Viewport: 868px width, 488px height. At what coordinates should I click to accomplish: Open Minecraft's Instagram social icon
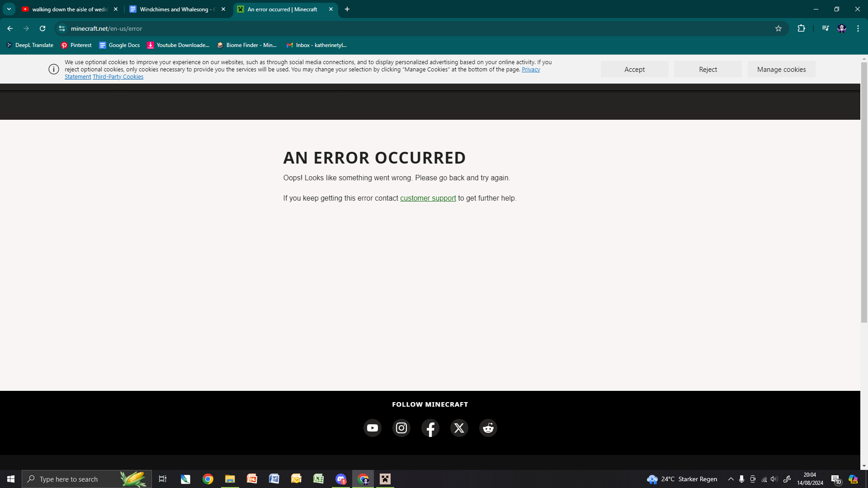(401, 428)
